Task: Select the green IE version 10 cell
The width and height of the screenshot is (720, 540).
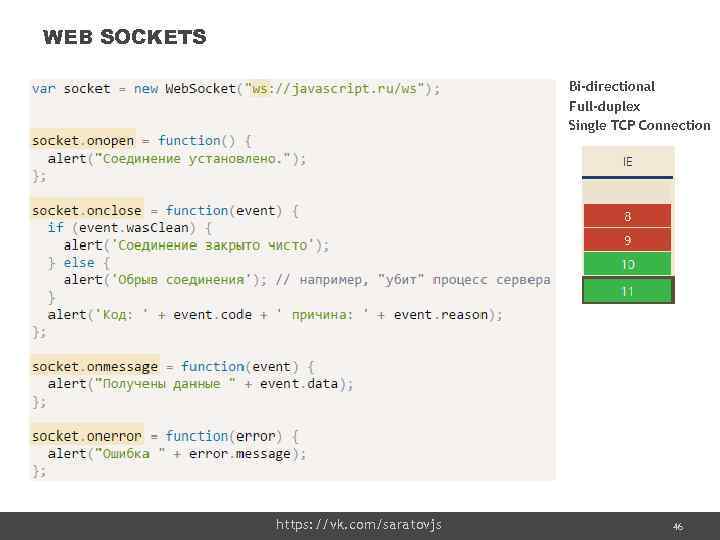Action: [x=628, y=265]
